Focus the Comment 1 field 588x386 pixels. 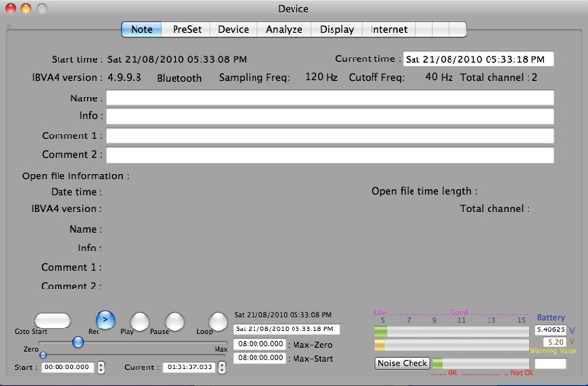(x=330, y=135)
